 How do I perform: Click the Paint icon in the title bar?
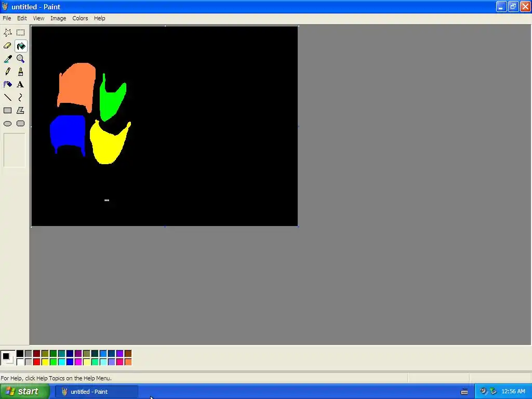(5, 6)
